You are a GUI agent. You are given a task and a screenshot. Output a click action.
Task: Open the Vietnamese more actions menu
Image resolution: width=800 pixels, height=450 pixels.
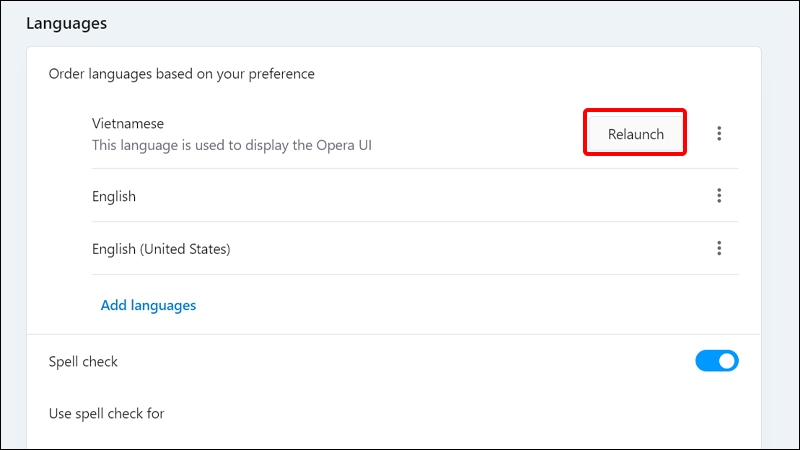click(x=719, y=134)
